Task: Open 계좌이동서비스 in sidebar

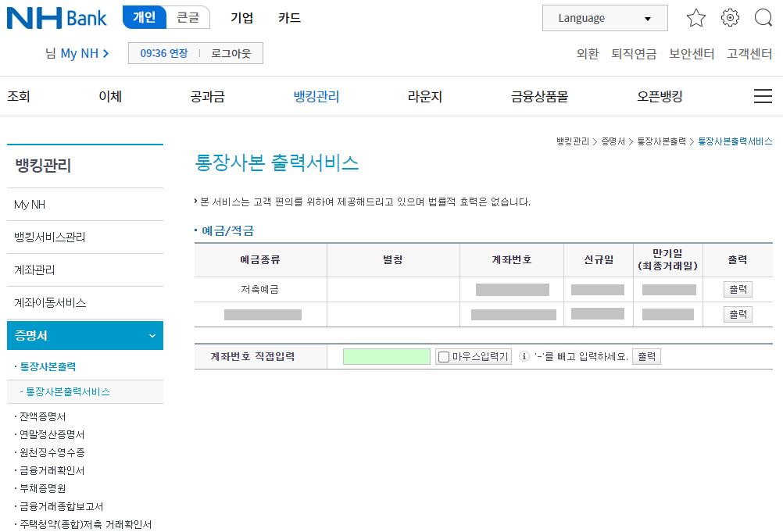Action: (x=85, y=303)
